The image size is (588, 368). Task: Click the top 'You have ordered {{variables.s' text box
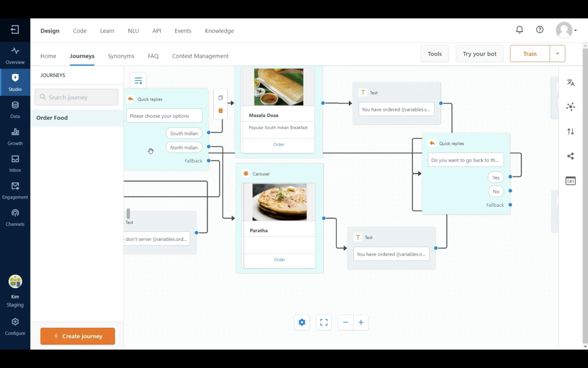tap(396, 109)
